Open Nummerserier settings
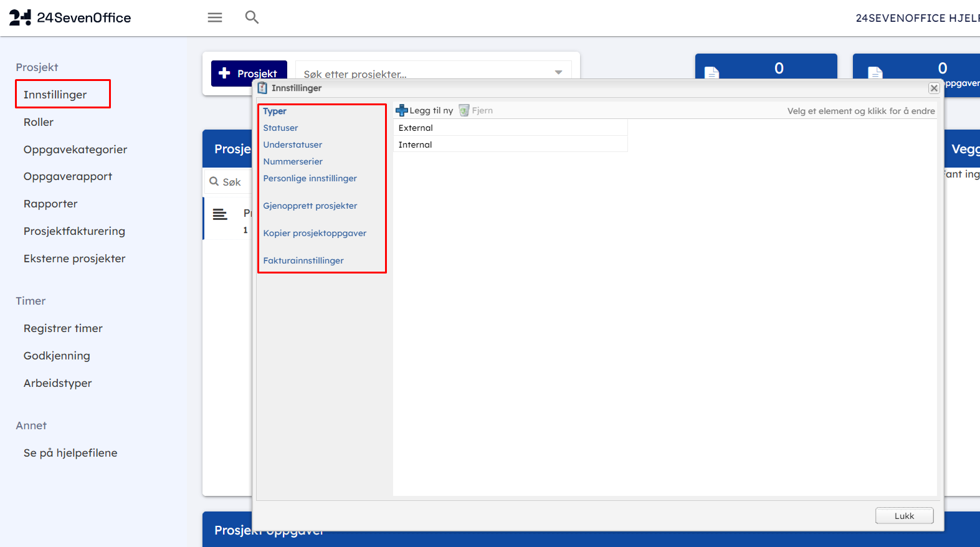This screenshot has height=547, width=980. click(x=293, y=161)
